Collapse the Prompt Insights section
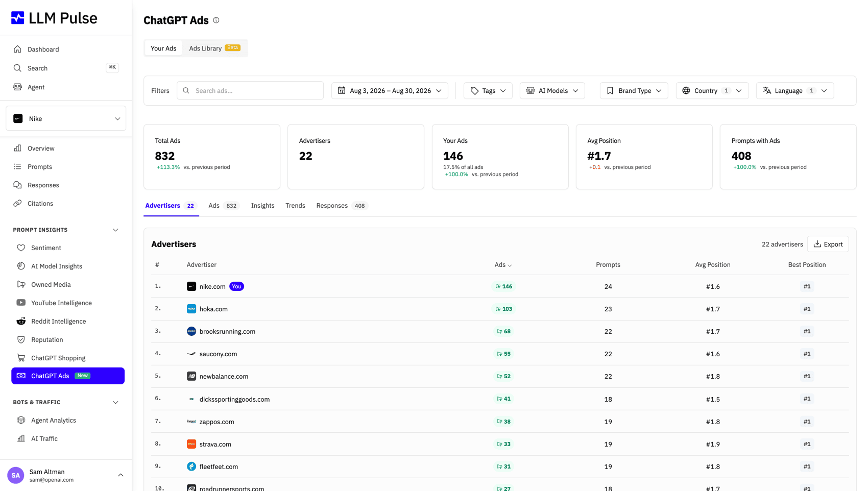868x491 pixels. pos(115,230)
